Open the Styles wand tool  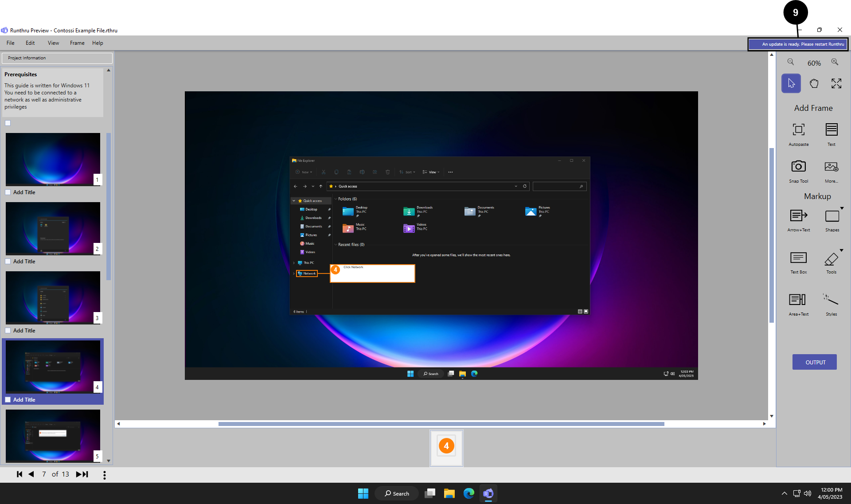tap(831, 300)
